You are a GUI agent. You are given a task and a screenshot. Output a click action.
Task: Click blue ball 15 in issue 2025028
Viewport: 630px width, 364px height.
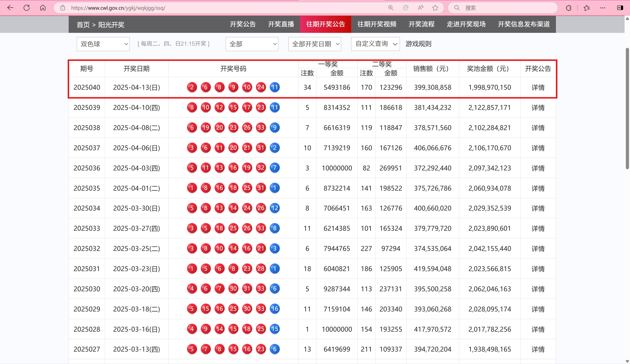(x=275, y=329)
